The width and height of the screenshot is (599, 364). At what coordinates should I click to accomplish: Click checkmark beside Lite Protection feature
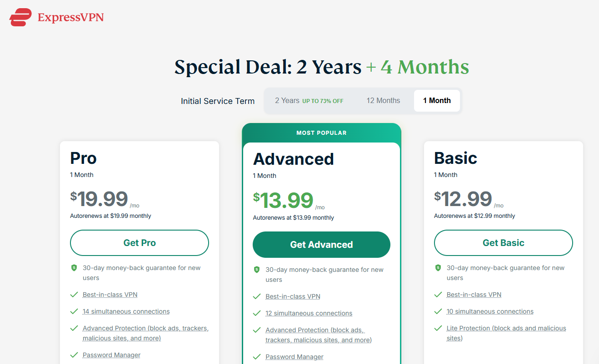point(438,328)
